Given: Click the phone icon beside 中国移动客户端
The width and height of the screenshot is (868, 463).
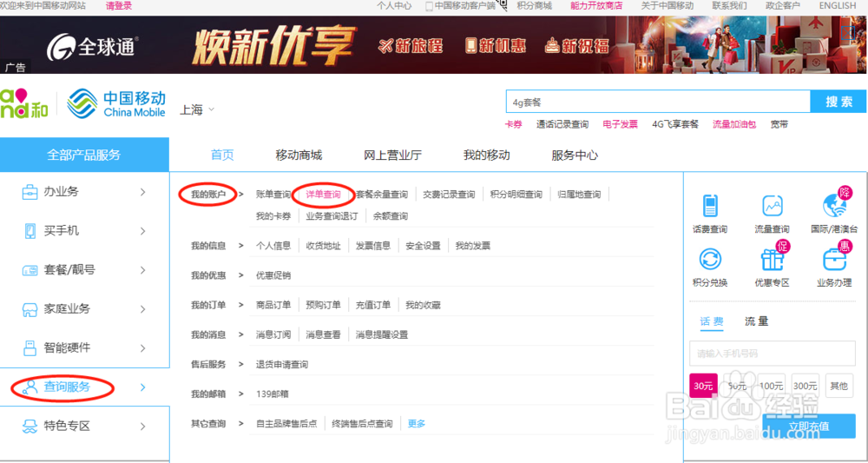Looking at the screenshot, I should pos(429,6).
